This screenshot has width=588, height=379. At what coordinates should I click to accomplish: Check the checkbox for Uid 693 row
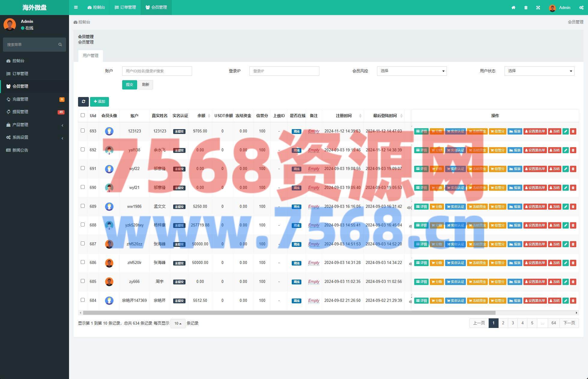click(83, 131)
